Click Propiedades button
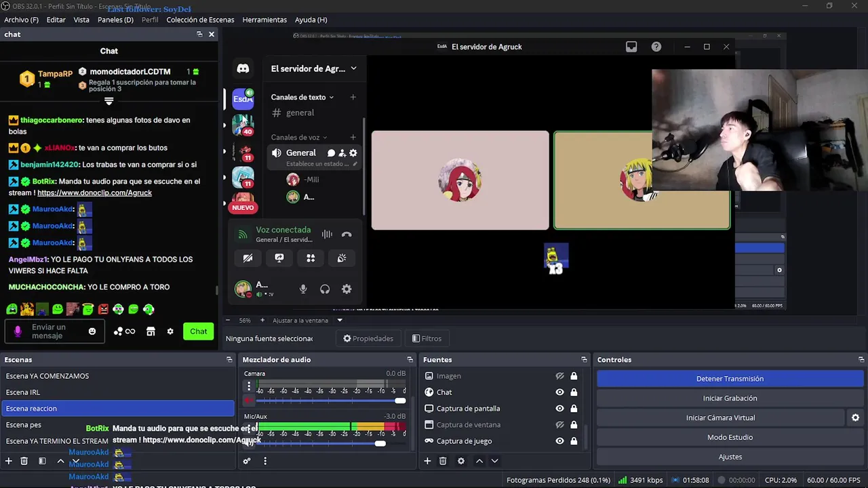The image size is (868, 488). [x=368, y=338]
